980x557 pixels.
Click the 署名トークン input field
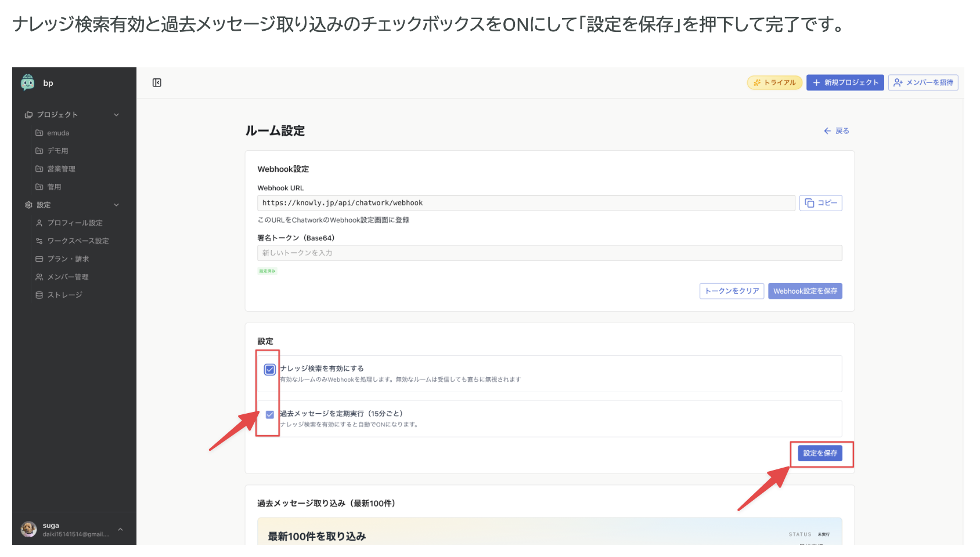click(x=549, y=253)
